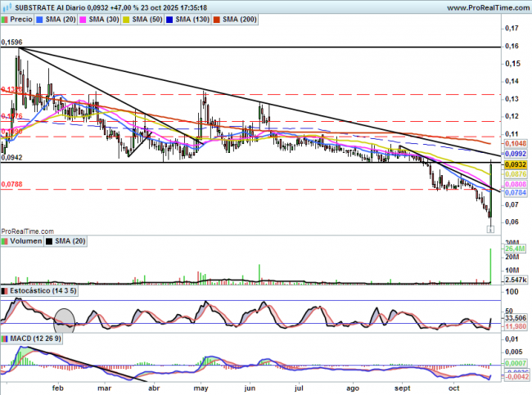532x395 pixels.
Task: Click the candlestick chart icon beside the SUBSTRATE AI title
Action: click(x=6, y=6)
